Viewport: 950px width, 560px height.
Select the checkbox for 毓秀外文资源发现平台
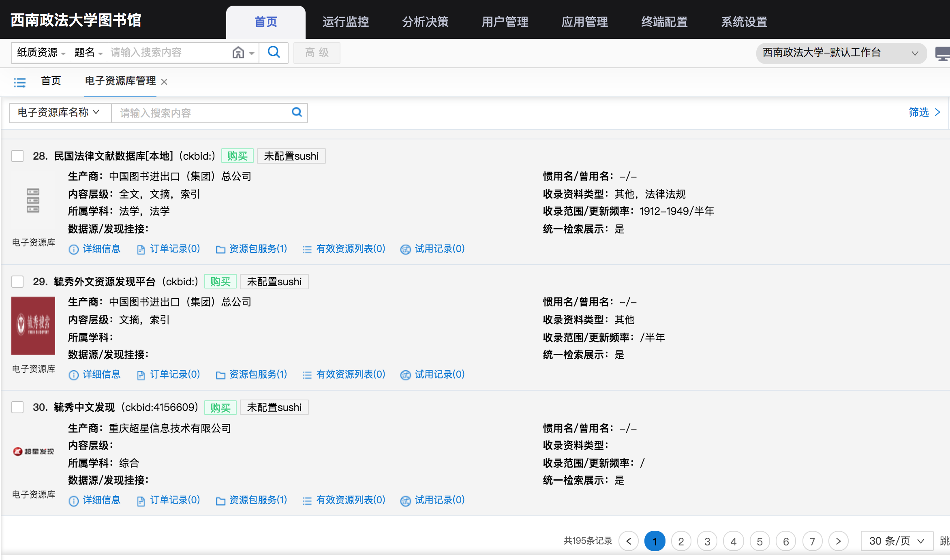pos(17,282)
